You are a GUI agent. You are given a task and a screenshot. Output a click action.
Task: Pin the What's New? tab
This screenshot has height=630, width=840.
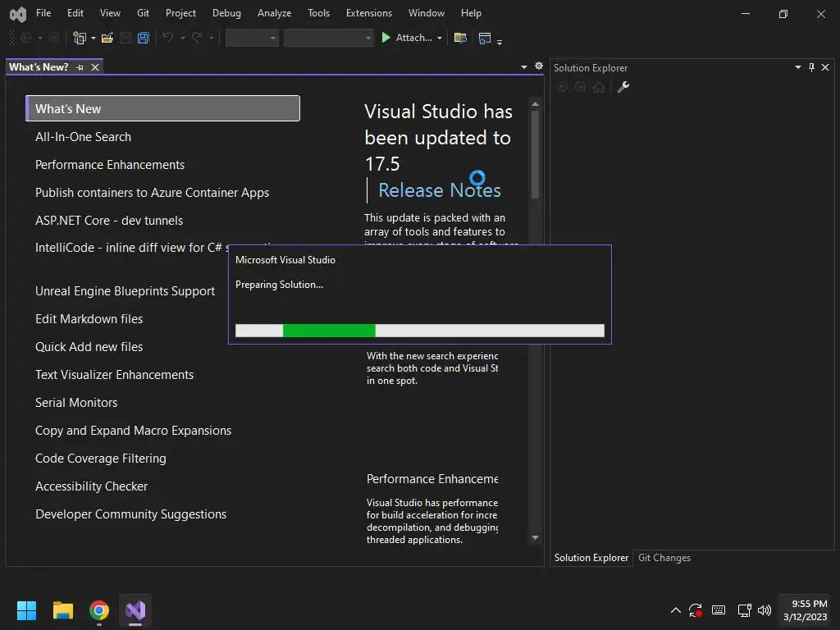click(x=80, y=67)
